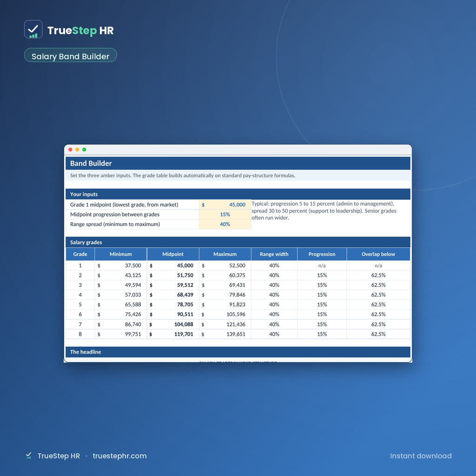Select the midpoint cell 68,439

point(173,294)
